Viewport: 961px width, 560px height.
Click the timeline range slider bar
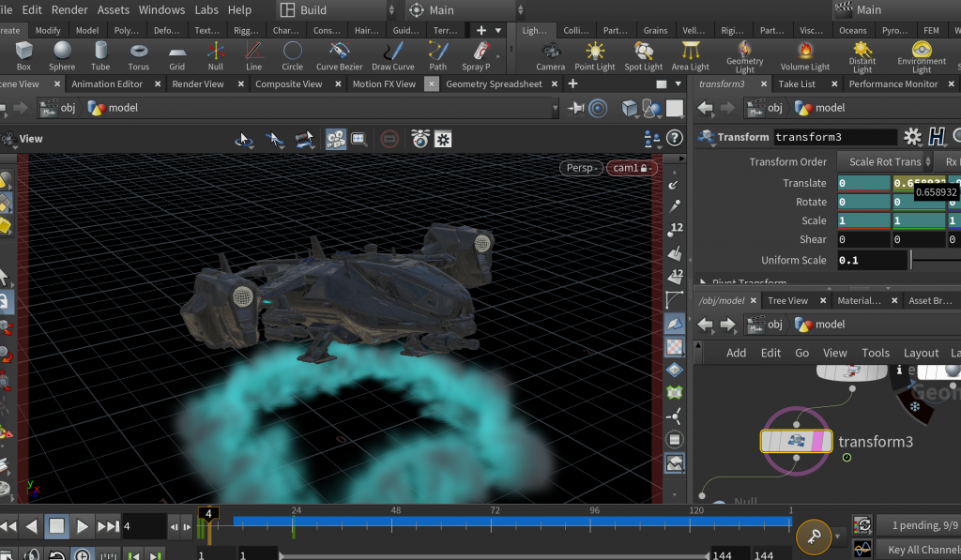tap(494, 555)
